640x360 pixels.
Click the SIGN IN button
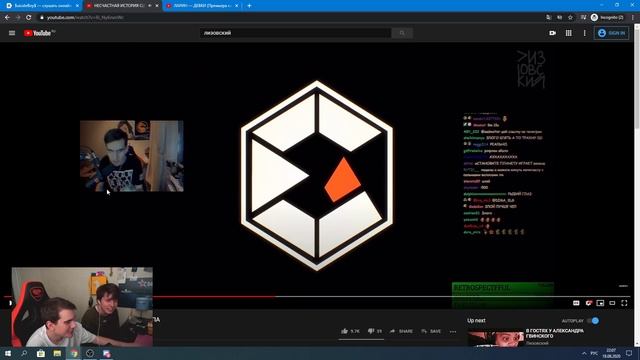point(611,33)
